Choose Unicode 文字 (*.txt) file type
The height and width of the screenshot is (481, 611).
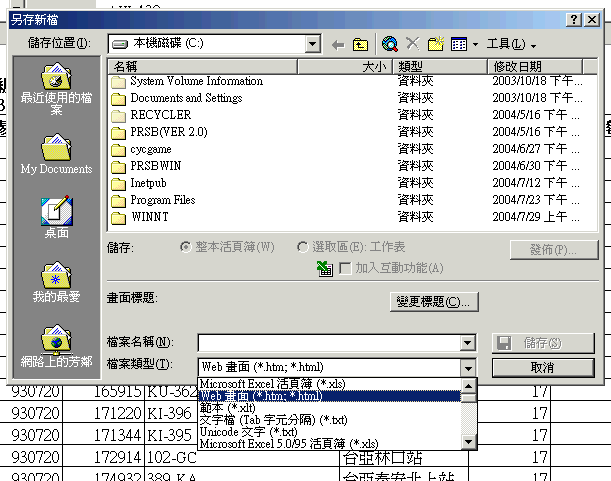249,431
